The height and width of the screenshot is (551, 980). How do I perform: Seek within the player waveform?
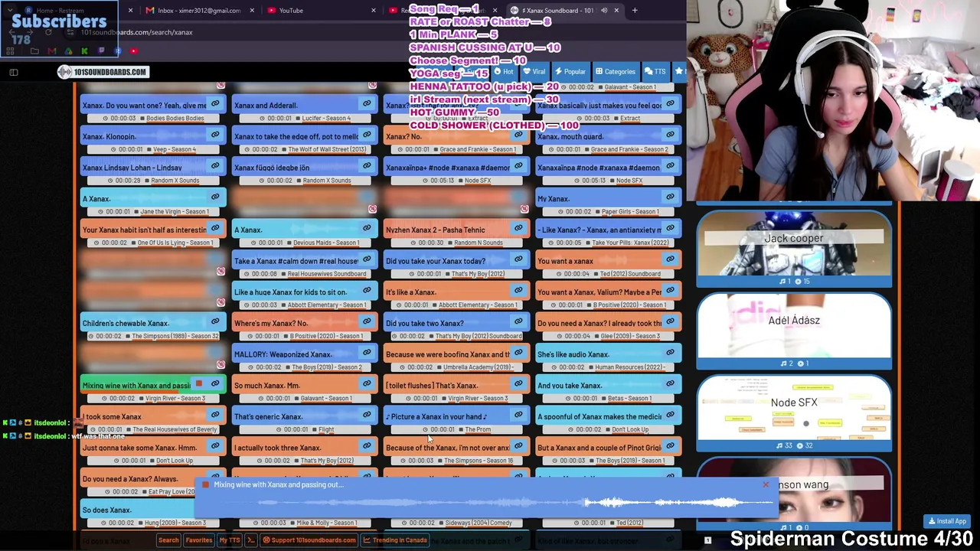click(x=486, y=503)
